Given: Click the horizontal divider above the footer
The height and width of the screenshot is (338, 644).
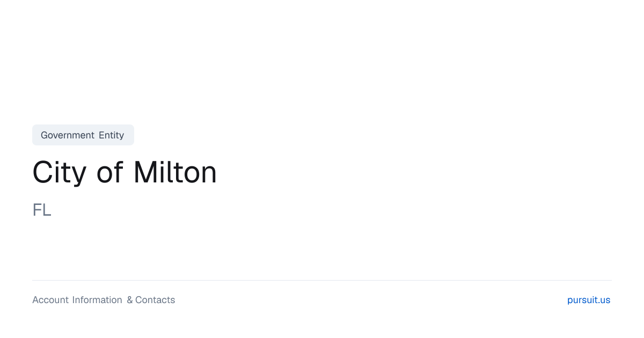Looking at the screenshot, I should 322,280.
